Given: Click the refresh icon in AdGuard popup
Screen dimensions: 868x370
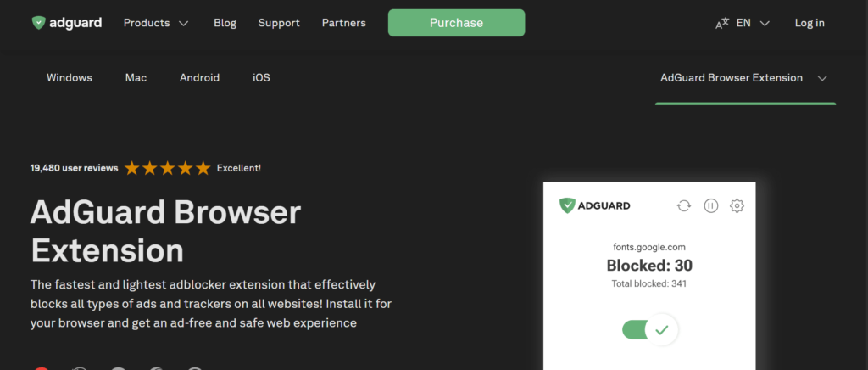Looking at the screenshot, I should 684,205.
